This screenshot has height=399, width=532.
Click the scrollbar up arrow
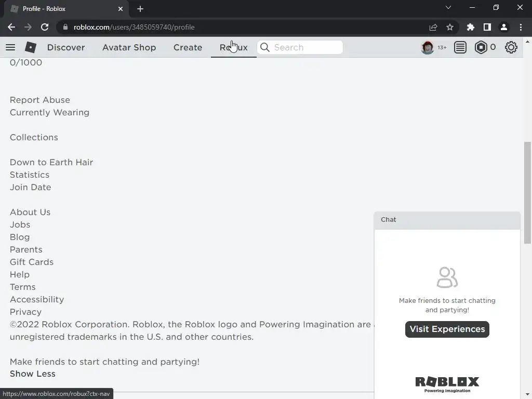pyautogui.click(x=527, y=42)
